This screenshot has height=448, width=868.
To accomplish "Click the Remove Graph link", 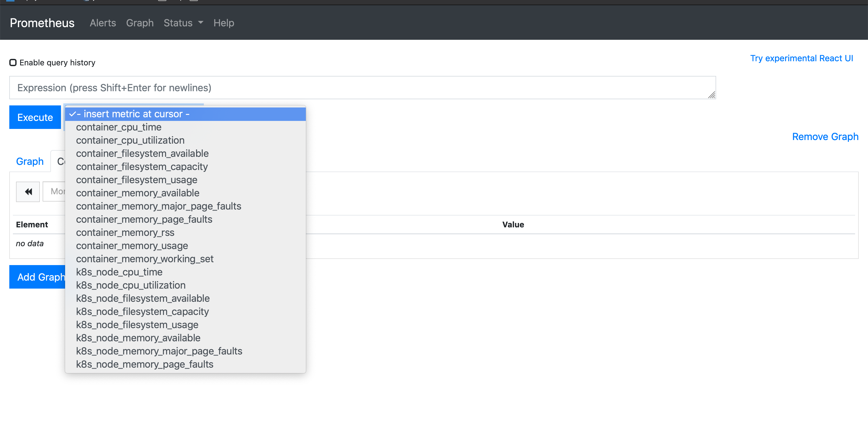I will (825, 137).
